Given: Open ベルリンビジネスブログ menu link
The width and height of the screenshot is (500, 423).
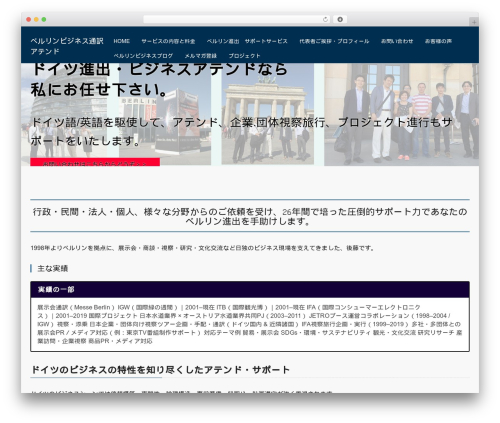Looking at the screenshot, I should (143, 56).
